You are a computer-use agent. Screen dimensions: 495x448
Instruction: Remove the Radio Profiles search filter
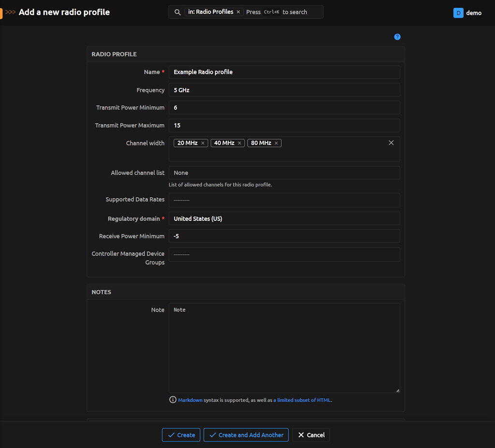pyautogui.click(x=238, y=12)
